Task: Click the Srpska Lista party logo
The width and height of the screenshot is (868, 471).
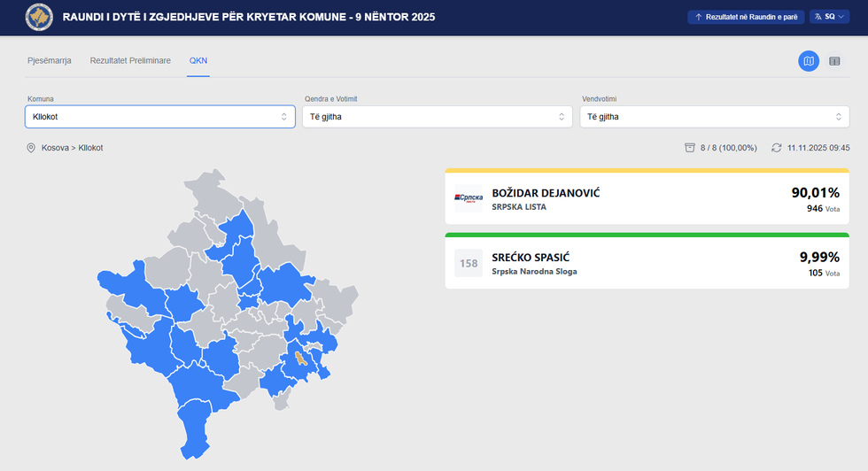Action: 469,198
